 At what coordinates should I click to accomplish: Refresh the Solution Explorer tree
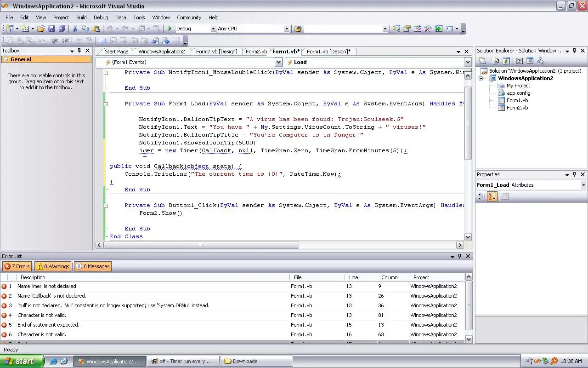click(506, 61)
